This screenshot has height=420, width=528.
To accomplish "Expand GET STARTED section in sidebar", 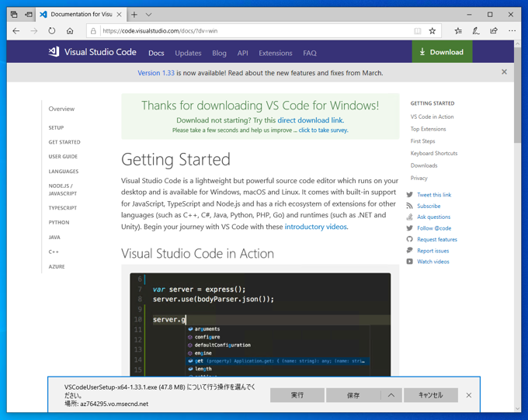I will pos(64,142).
